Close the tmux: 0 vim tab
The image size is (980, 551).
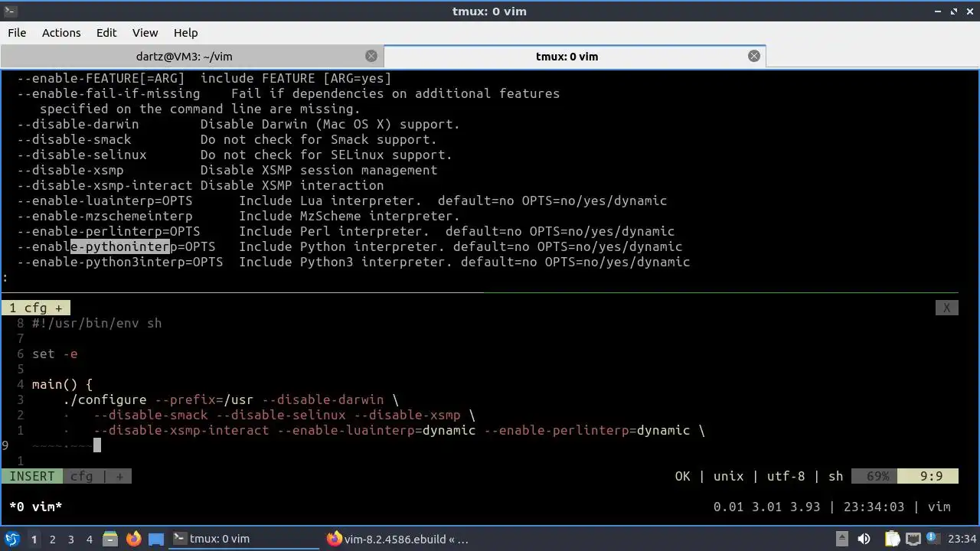click(x=754, y=56)
